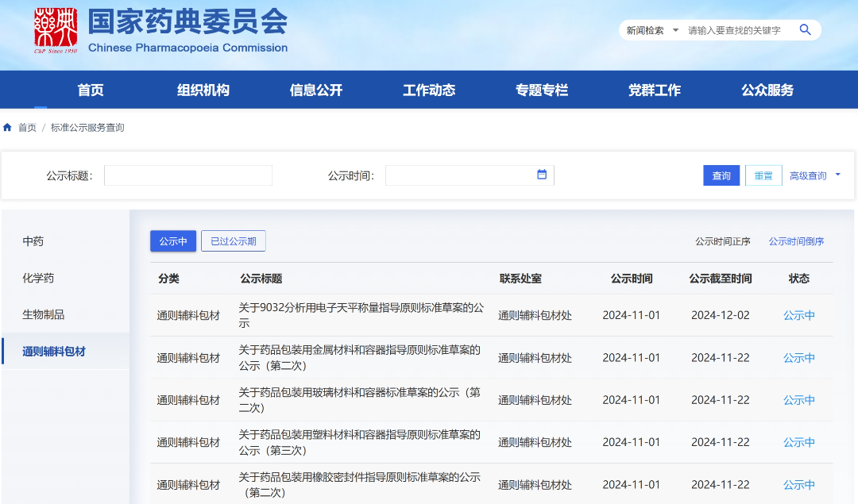
Task: Open notice about 药品包装用橡胶密封件指导原则
Action: (x=360, y=485)
